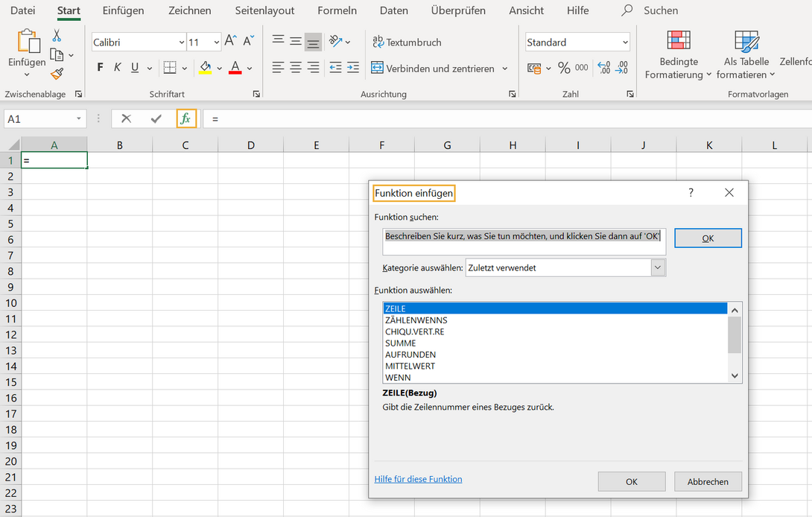The width and height of the screenshot is (812, 517).
Task: Open Hilfe für diese Funktion link
Action: coord(418,479)
